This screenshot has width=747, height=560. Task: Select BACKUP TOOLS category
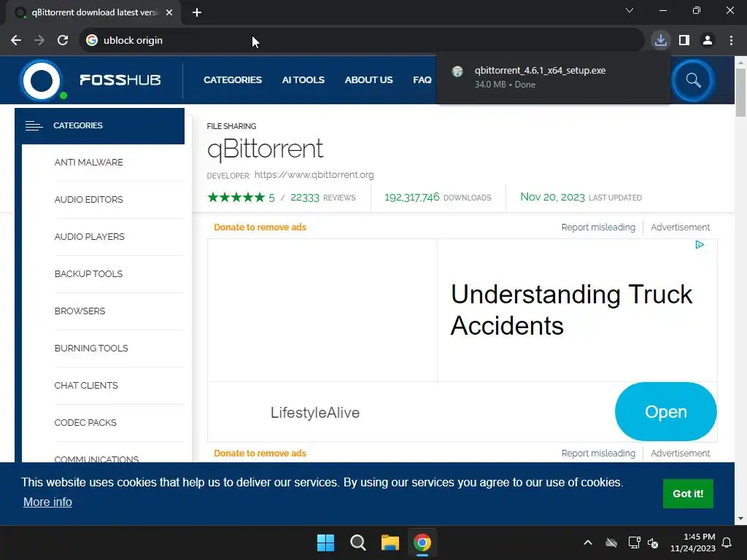click(x=88, y=274)
